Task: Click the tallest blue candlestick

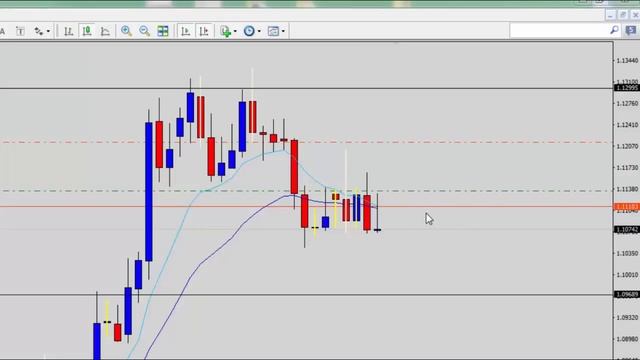Action: [x=149, y=191]
